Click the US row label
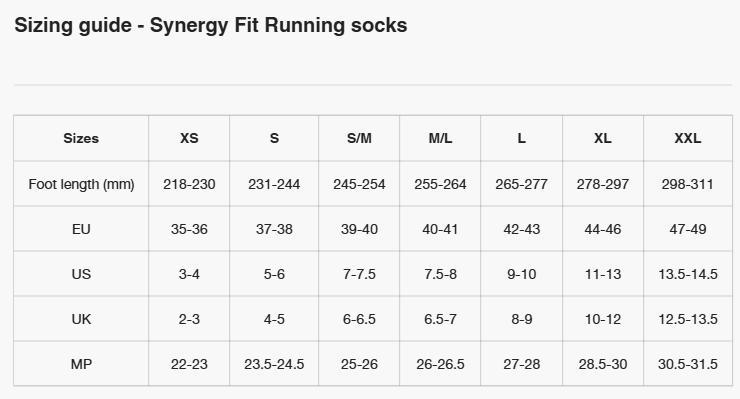Screen dimensions: 740x399 [81, 274]
